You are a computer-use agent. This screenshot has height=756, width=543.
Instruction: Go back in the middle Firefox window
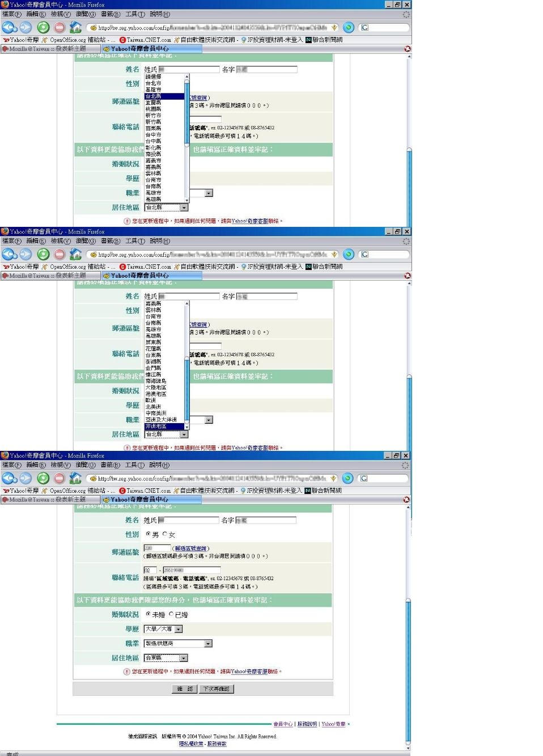9,254
